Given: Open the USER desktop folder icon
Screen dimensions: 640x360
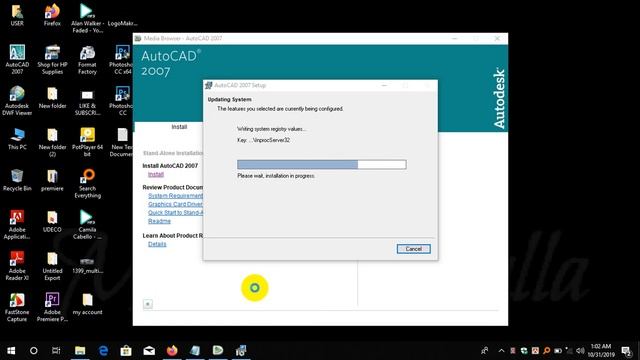Looking at the screenshot, I should click(x=17, y=16).
